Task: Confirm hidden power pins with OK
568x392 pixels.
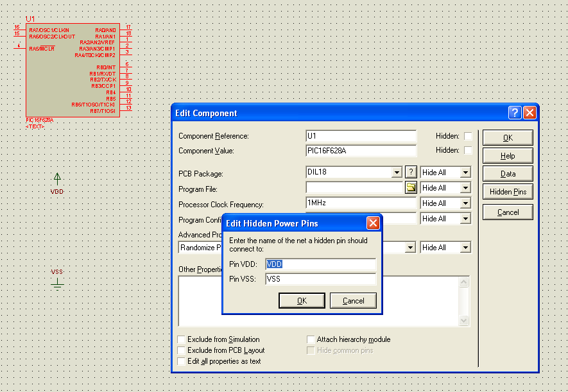Action: click(302, 301)
